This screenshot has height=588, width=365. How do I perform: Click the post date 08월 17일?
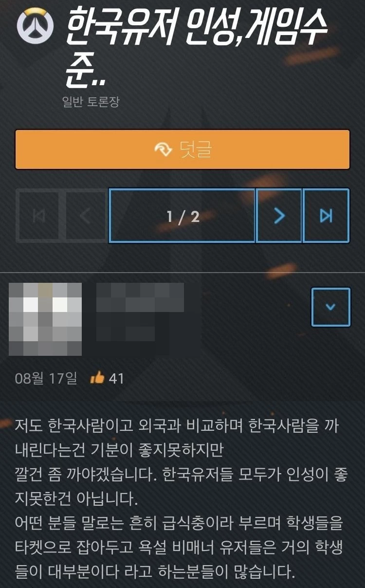(46, 379)
